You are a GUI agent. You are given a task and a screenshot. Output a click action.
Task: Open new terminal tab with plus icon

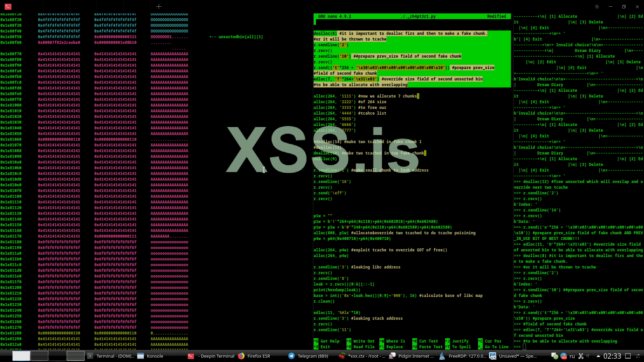pos(159,6)
